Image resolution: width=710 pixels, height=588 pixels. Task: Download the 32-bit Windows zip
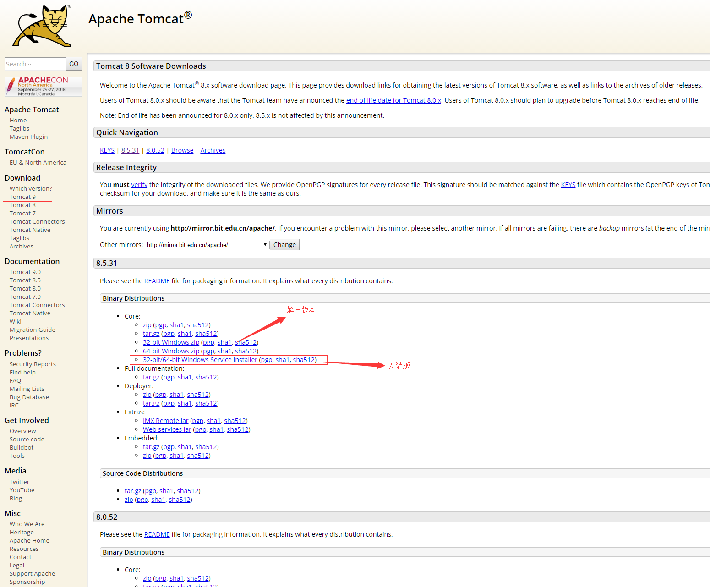click(x=171, y=342)
